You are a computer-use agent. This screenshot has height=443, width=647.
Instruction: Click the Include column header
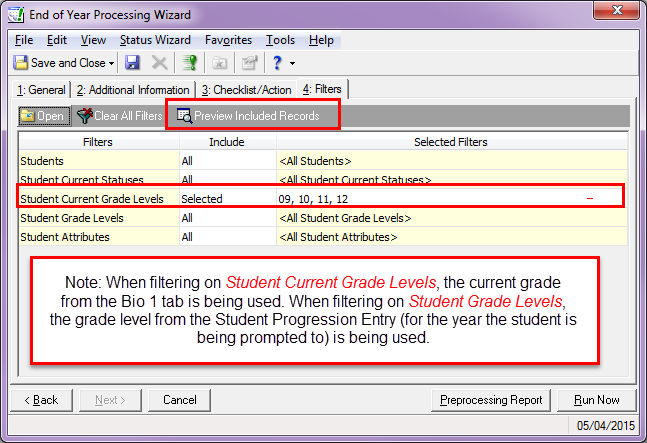coord(227,142)
